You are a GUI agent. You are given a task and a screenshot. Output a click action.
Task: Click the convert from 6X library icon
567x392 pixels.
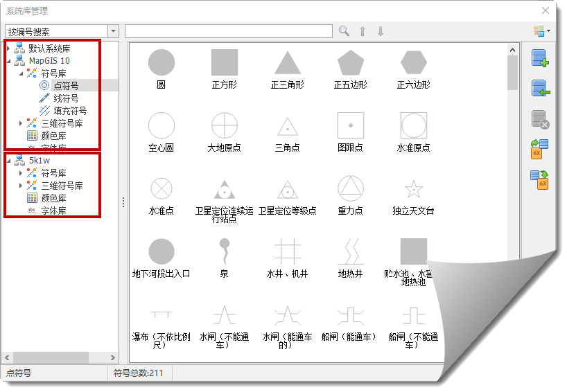(x=539, y=149)
